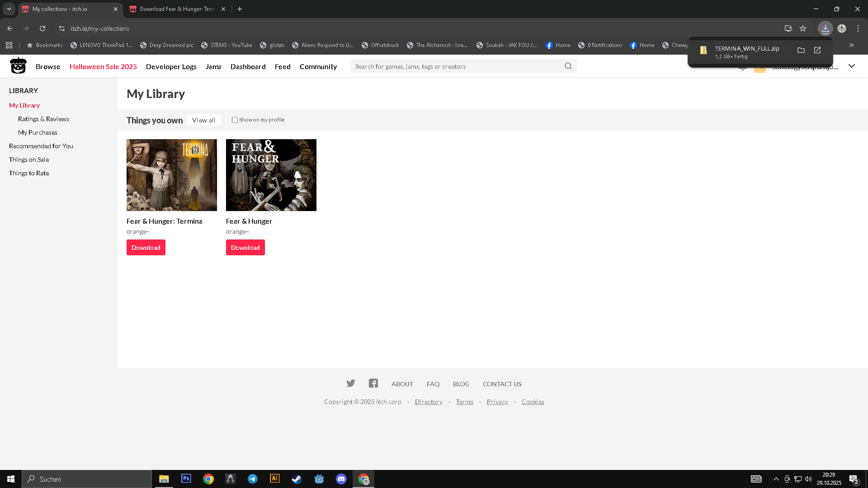Download Fear & Hunger: Termina
Viewport: 868px width, 488px height.
(x=146, y=248)
